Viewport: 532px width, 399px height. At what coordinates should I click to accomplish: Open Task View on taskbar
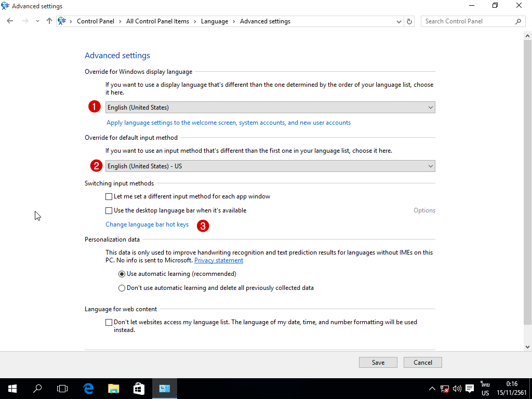62,388
